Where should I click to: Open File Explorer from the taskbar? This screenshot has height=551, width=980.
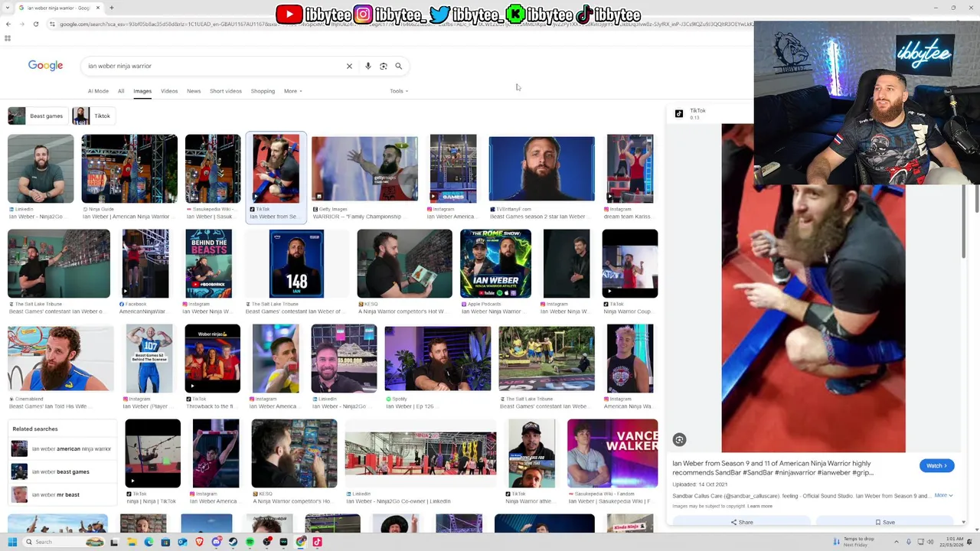coord(132,542)
